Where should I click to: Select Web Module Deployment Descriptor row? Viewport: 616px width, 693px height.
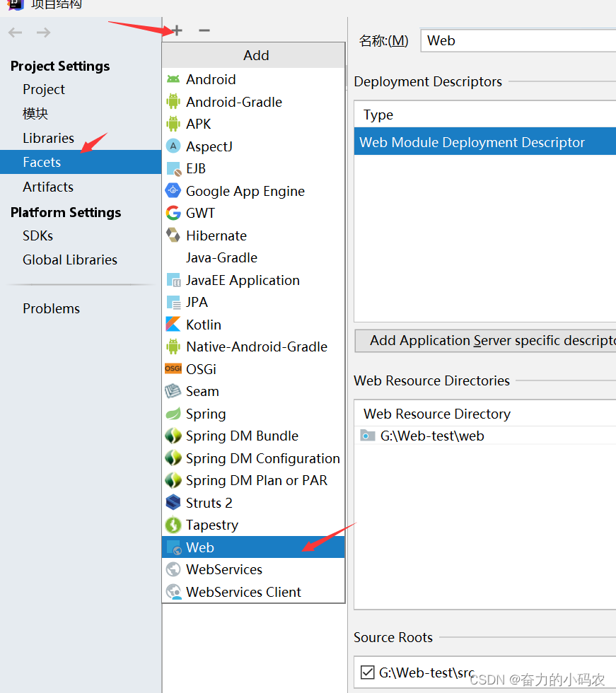pyautogui.click(x=472, y=142)
